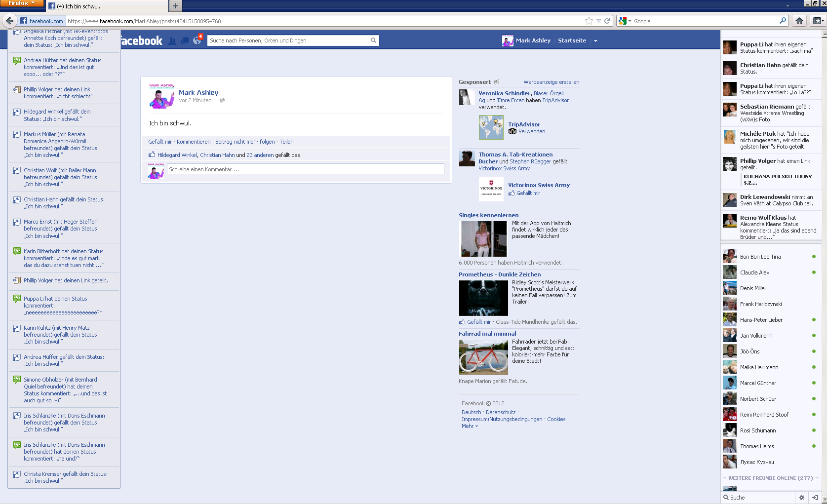
Task: Open chat with Claudia Alex
Action: [x=770, y=272]
